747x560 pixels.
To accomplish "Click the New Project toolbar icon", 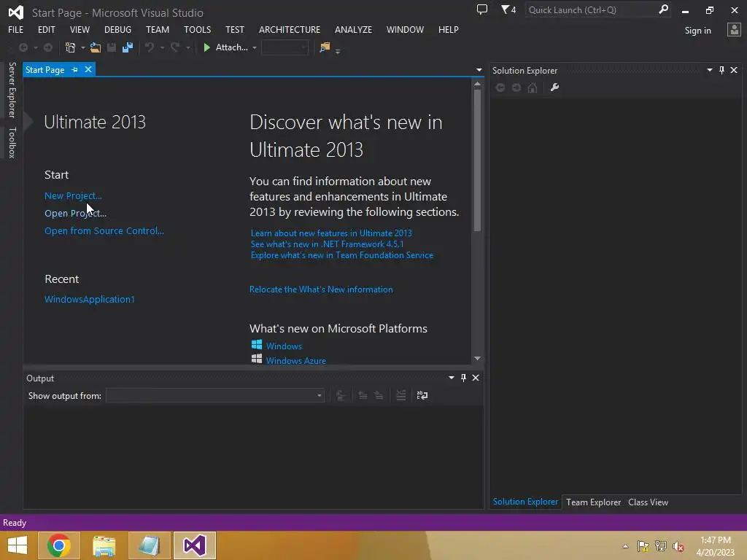I will pyautogui.click(x=71, y=47).
